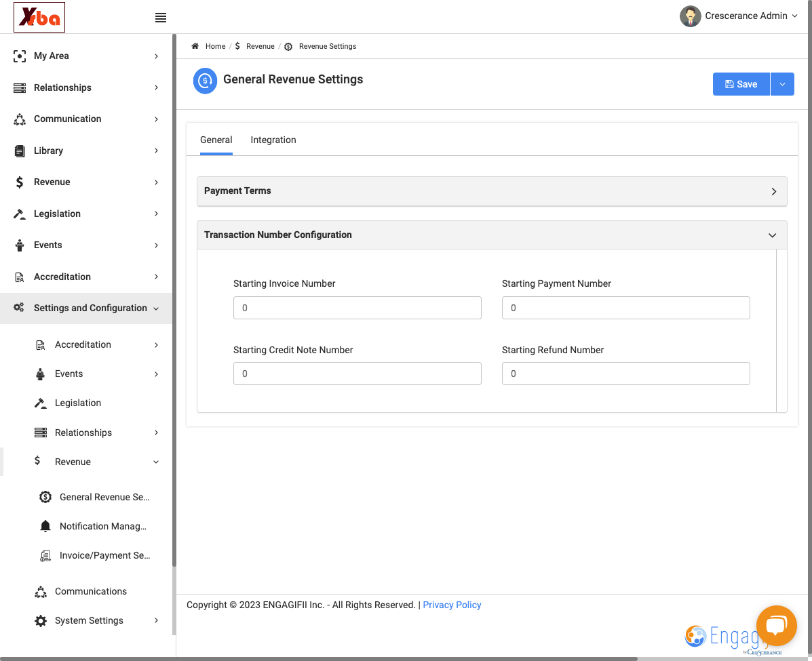This screenshot has width=812, height=661.
Task: Expand the Library menu chevron
Action: tap(156, 151)
